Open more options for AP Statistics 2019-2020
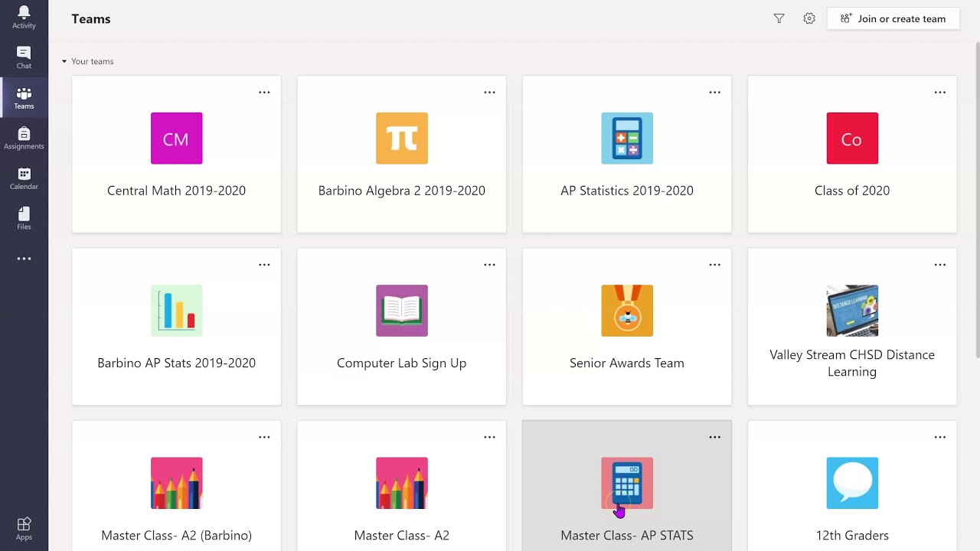The height and width of the screenshot is (551, 980). (x=714, y=93)
